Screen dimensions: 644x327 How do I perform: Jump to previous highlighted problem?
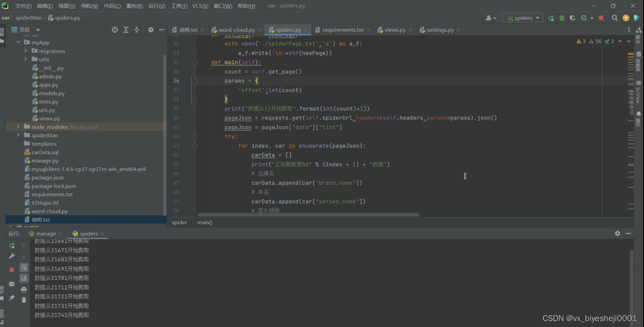tap(620, 41)
